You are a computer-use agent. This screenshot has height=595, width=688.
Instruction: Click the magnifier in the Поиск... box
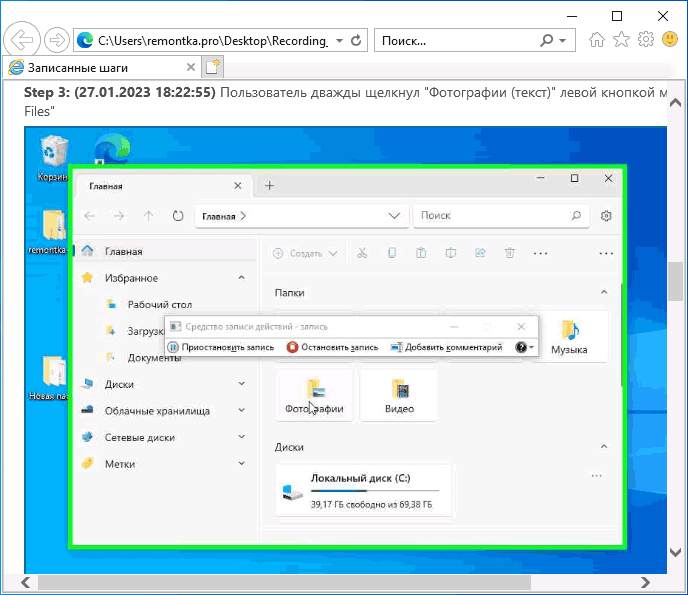point(547,41)
